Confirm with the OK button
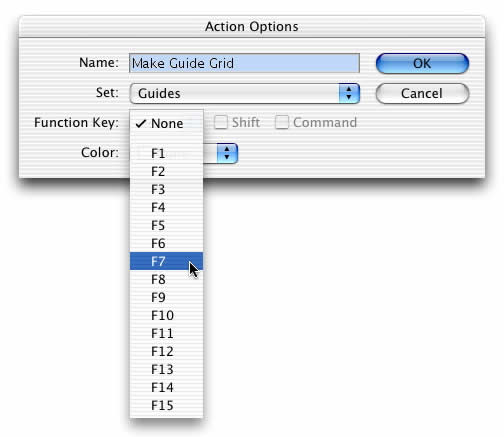 click(x=422, y=63)
